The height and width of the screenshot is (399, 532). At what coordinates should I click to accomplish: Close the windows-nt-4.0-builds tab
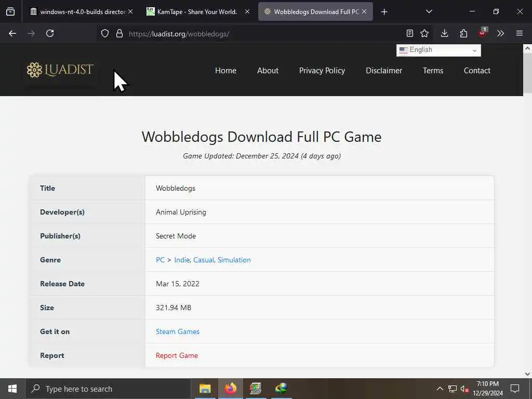pos(130,11)
